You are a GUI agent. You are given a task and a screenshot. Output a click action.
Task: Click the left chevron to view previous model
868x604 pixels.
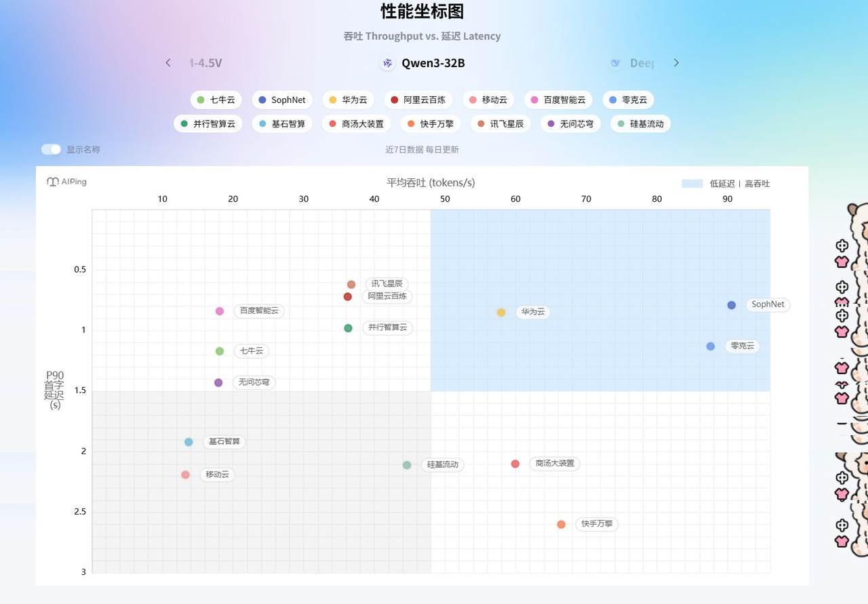(x=168, y=62)
